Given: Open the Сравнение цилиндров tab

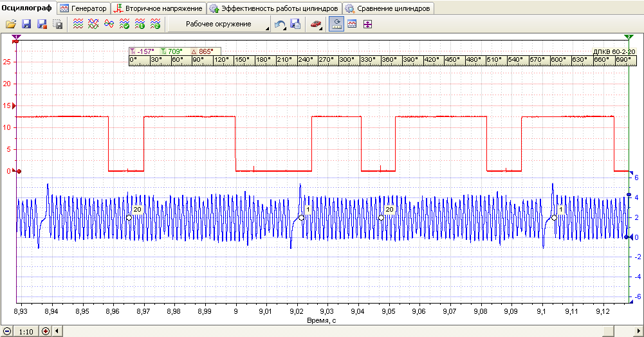Looking at the screenshot, I should click(388, 8).
